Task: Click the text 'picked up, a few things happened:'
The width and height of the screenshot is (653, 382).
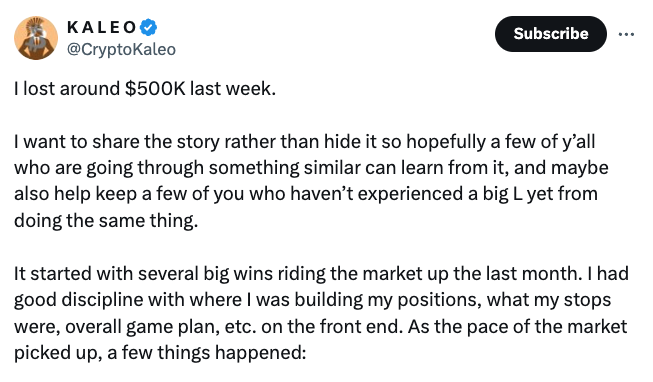Action: [160, 353]
